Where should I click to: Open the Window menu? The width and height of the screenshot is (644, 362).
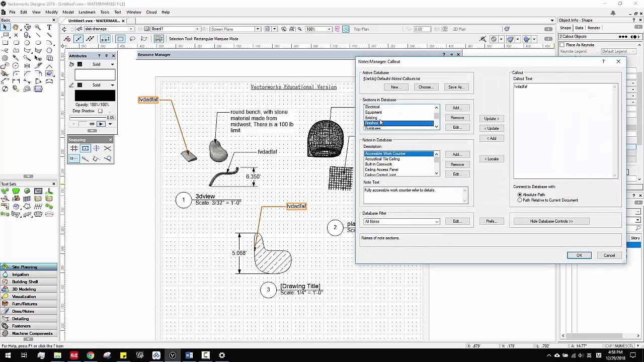(x=133, y=12)
